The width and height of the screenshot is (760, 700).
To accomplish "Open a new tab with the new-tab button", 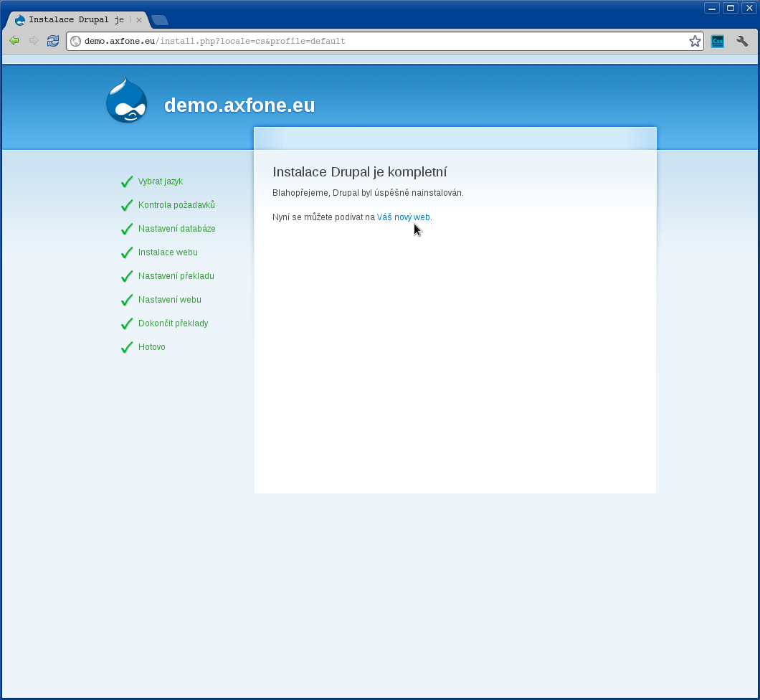I will tap(159, 20).
